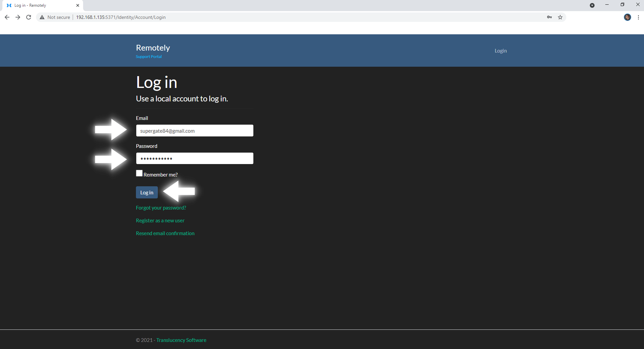Open the Chrome profile avatar

tap(628, 17)
